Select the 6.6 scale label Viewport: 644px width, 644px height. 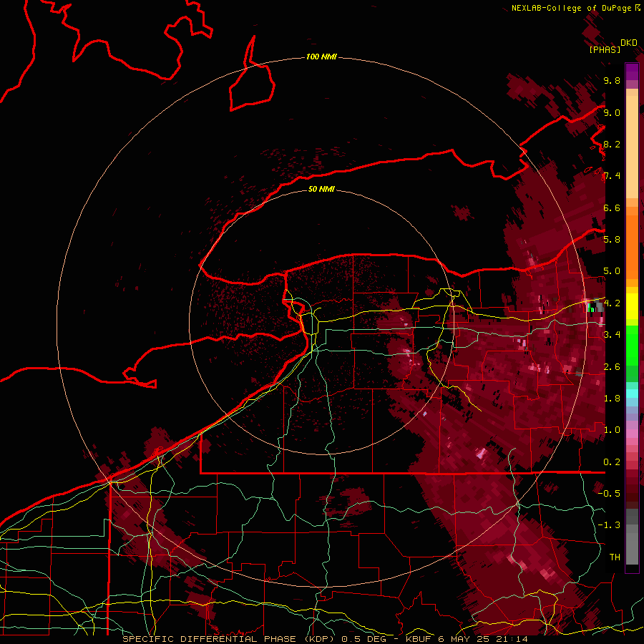coord(612,208)
